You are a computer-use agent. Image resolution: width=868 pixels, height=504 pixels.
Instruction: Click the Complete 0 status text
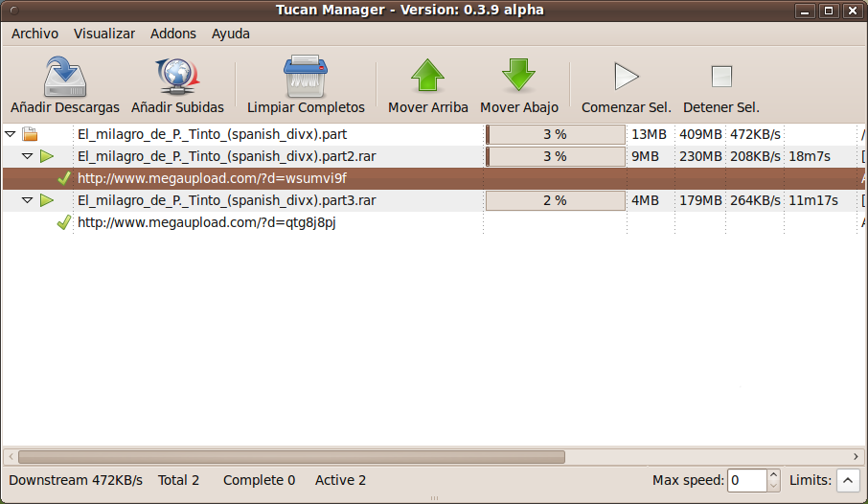pyautogui.click(x=259, y=480)
